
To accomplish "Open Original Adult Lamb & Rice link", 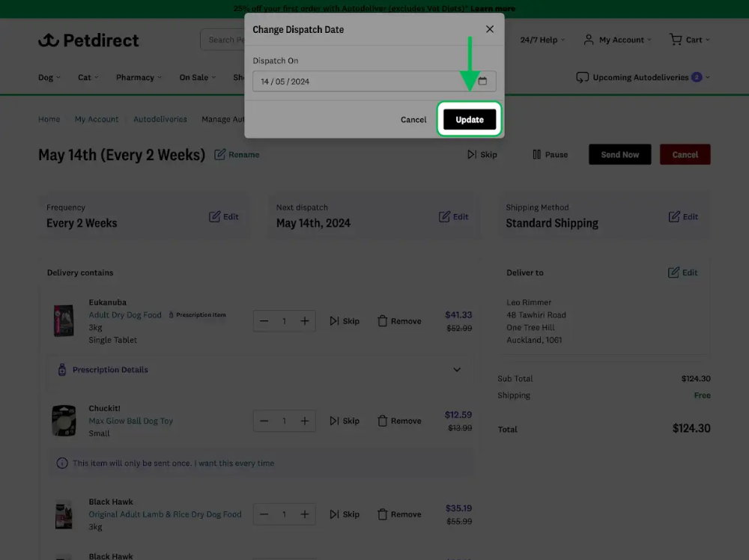I will (x=166, y=514).
